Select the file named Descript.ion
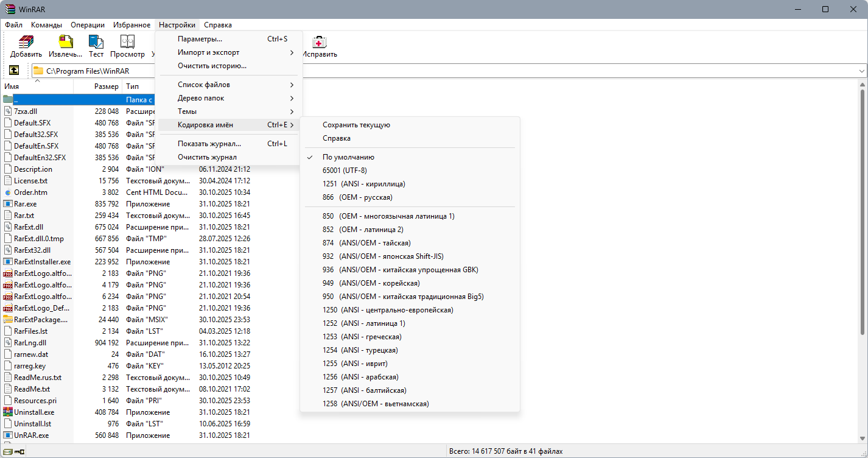 point(33,169)
